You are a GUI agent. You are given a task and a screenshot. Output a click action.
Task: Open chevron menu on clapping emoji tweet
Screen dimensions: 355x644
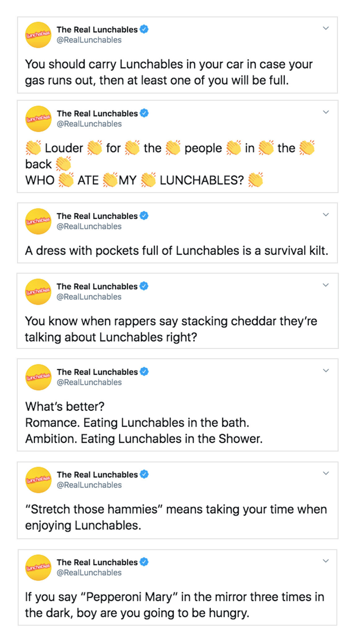[326, 112]
